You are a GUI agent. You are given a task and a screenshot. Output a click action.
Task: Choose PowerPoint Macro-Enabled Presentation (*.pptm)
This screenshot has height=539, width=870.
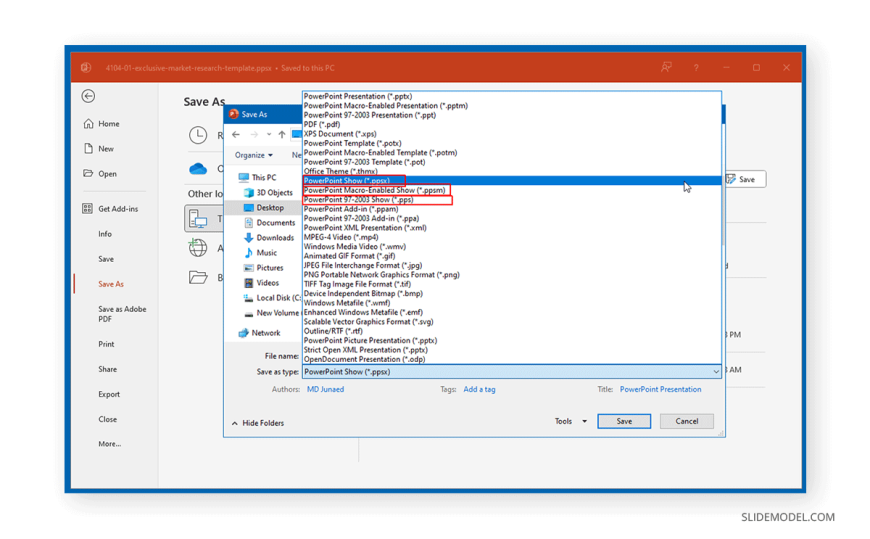tap(512, 105)
